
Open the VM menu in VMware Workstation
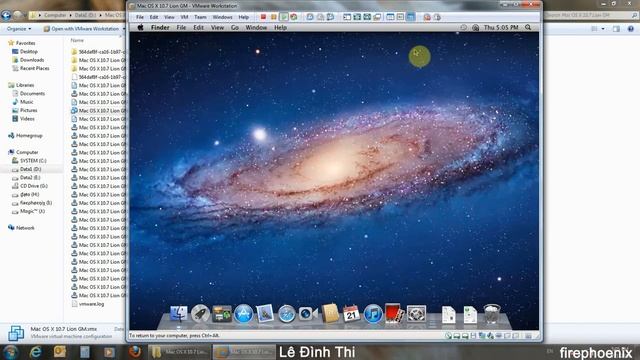point(184,17)
